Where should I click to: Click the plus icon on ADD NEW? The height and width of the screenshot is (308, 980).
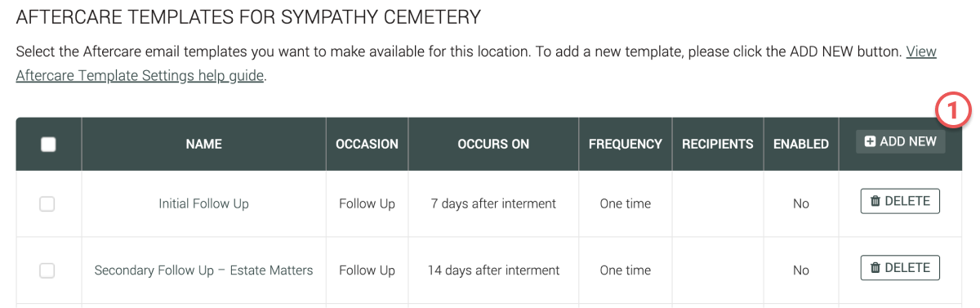coord(870,141)
